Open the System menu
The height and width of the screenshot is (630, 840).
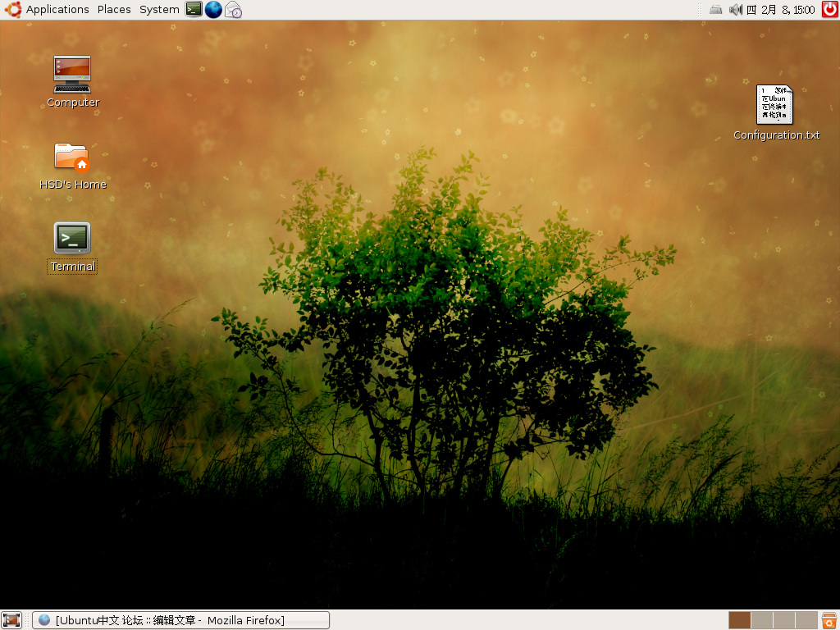[159, 10]
